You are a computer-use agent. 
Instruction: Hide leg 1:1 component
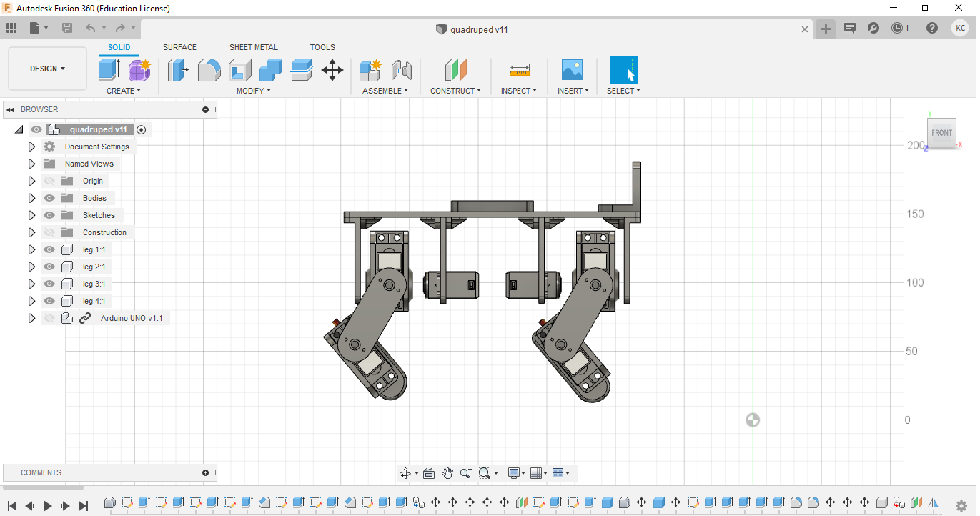[x=49, y=249]
